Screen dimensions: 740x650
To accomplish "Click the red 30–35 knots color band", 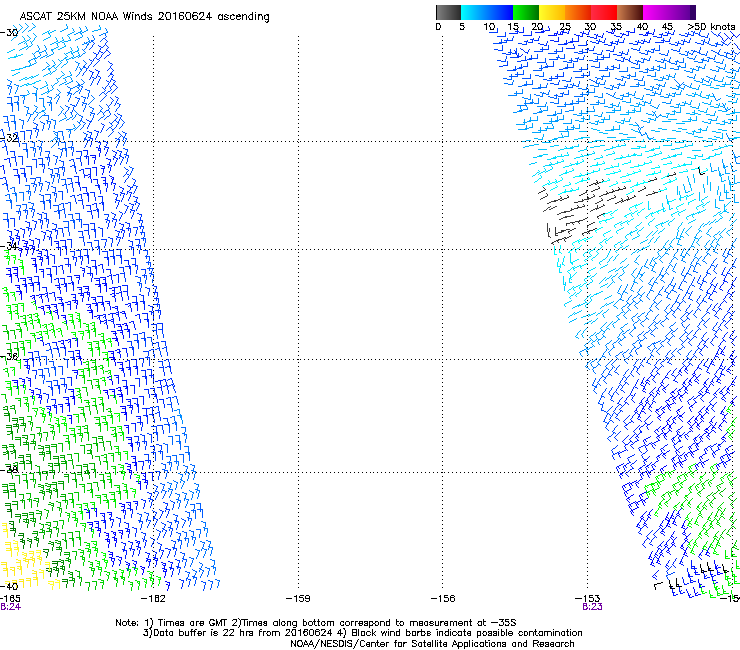I will click(x=604, y=12).
